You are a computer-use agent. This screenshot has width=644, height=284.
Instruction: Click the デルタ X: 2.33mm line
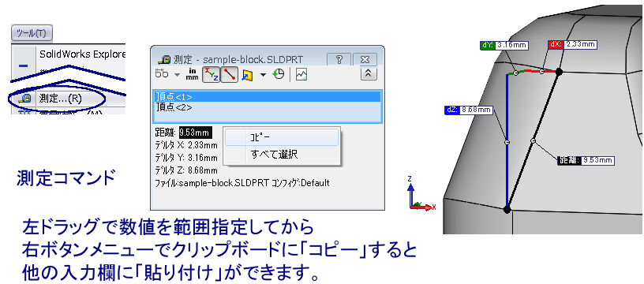pyautogui.click(x=186, y=145)
